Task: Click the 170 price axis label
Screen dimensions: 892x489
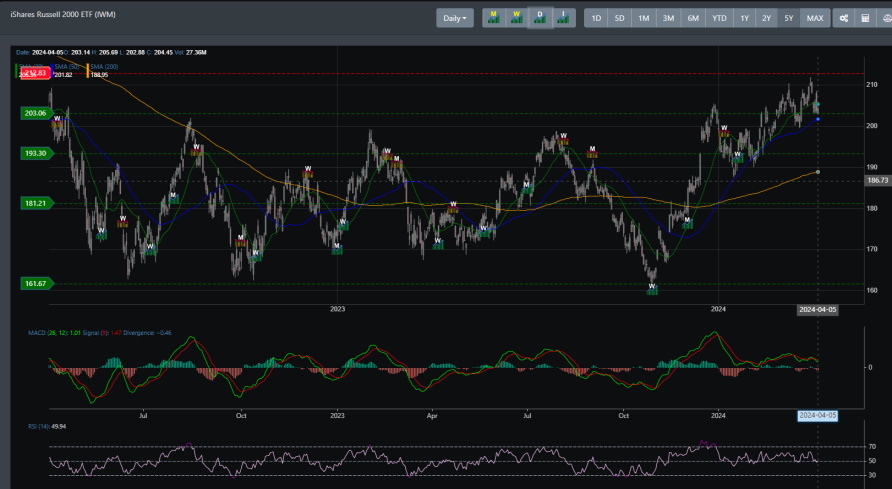Action: (x=872, y=249)
